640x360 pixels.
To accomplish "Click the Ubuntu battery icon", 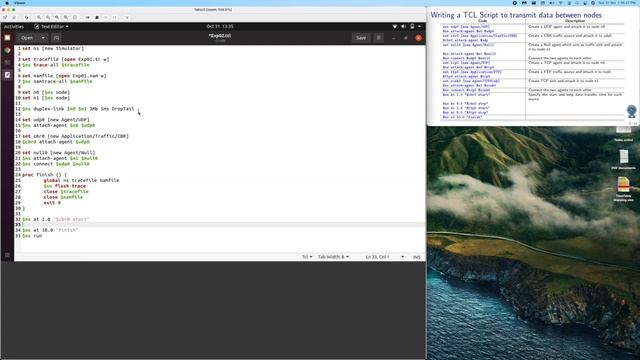I will pos(412,27).
